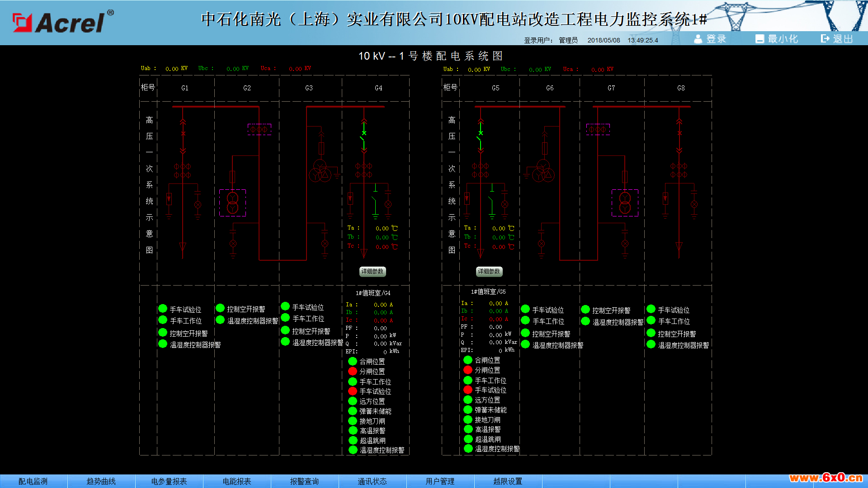Viewport: 868px width, 488px height.
Task: Switch to 趋势曲线 tab
Action: (x=101, y=481)
